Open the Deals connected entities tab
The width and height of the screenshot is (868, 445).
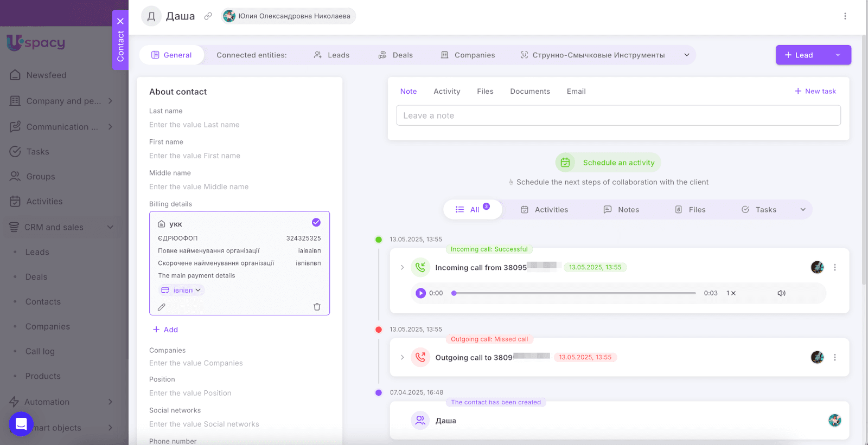[x=395, y=55]
